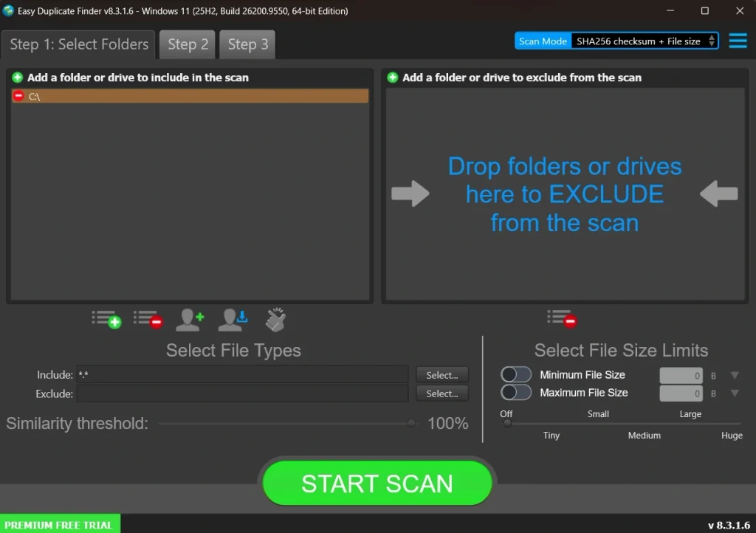The height and width of the screenshot is (533, 756).
Task: Toggle the Minimum File Size switch
Action: click(516, 374)
